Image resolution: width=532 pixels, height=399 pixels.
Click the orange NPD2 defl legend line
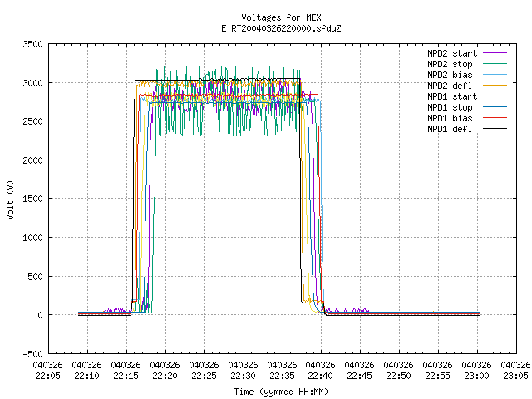(495, 86)
